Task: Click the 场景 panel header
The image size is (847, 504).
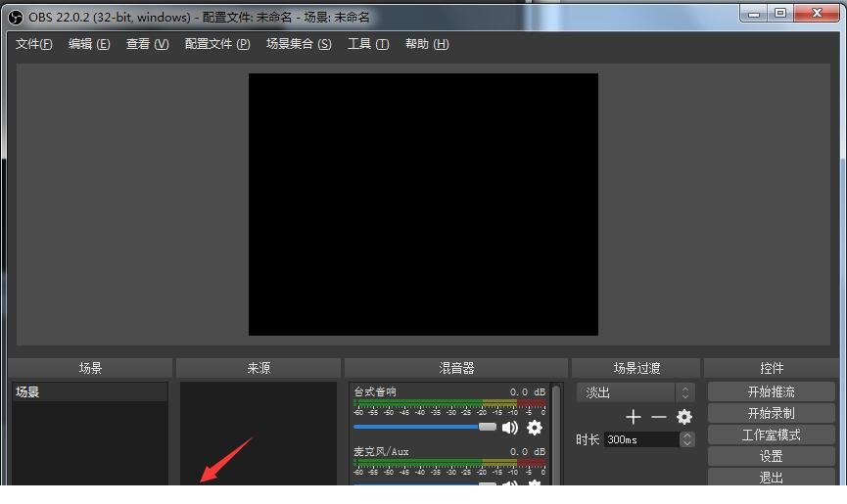Action: pos(90,368)
